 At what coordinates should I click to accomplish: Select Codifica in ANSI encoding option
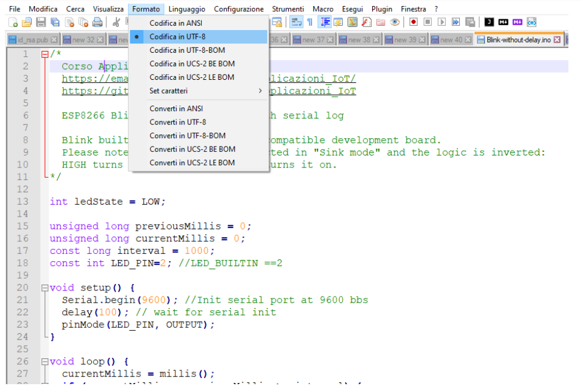click(176, 23)
